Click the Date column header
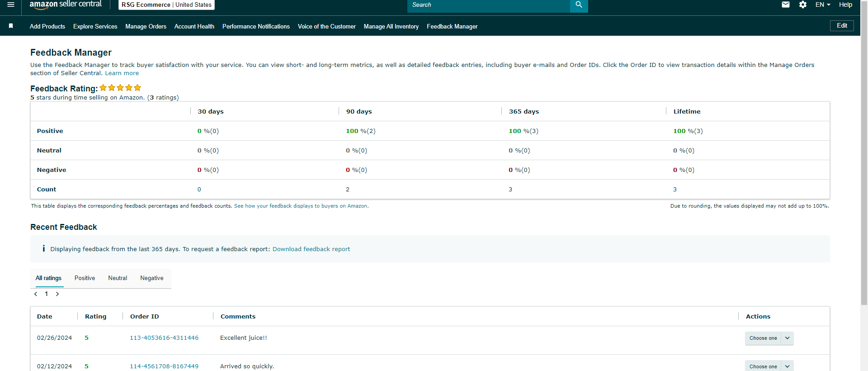The image size is (868, 371). coord(45,317)
